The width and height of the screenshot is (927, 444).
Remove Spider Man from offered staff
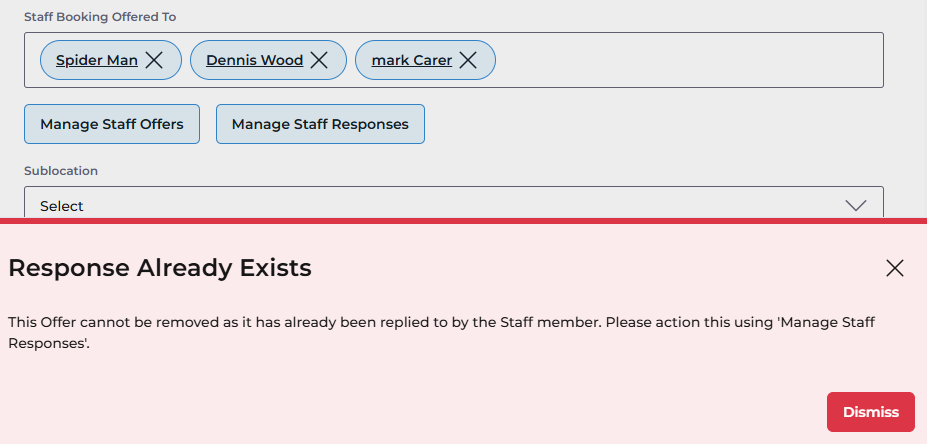(154, 60)
